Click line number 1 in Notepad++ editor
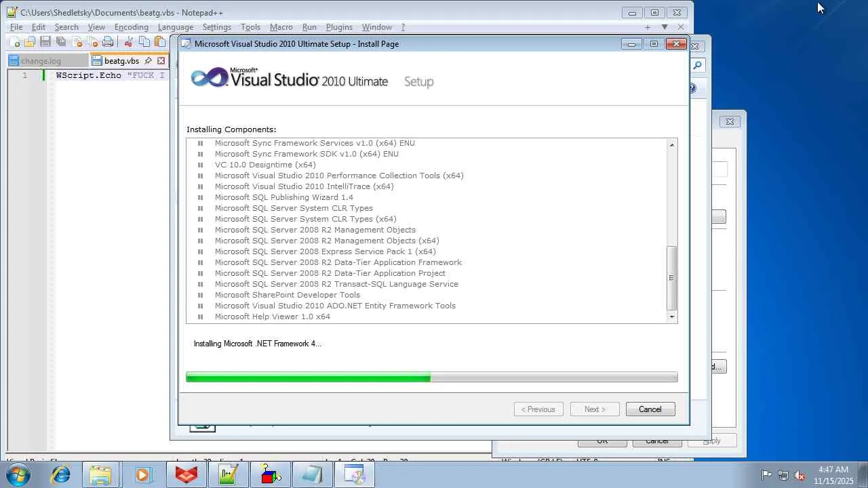The image size is (868, 488). pyautogui.click(x=24, y=75)
